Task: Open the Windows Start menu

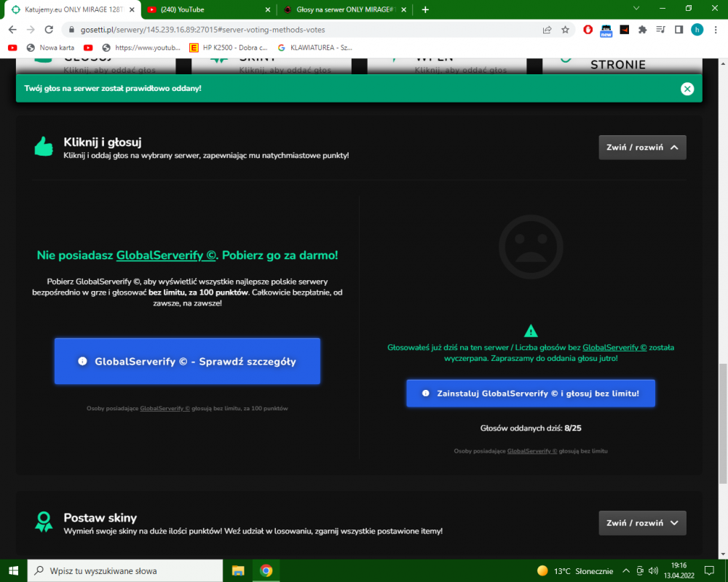Action: click(13, 571)
